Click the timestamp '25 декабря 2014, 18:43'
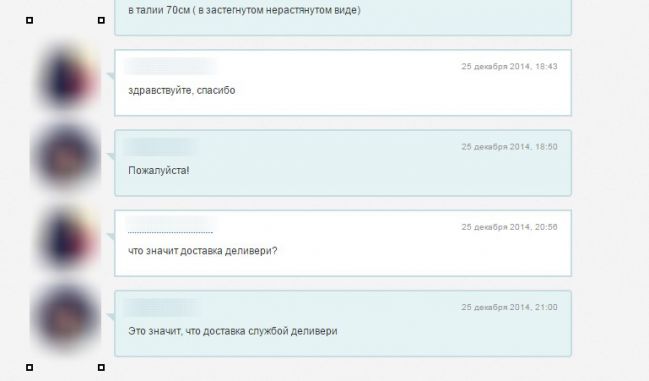649x381 pixels. coord(510,67)
